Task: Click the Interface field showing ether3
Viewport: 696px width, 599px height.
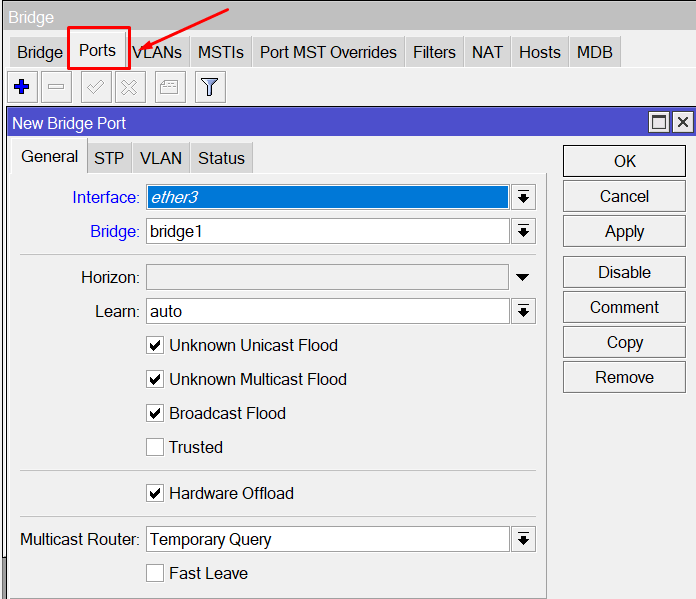Action: (x=328, y=197)
